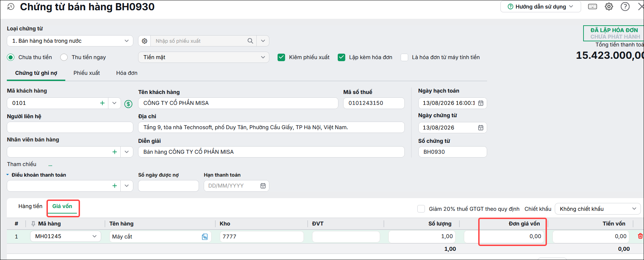
Task: Open calendar for Ngày hạch toán
Action: [481, 103]
